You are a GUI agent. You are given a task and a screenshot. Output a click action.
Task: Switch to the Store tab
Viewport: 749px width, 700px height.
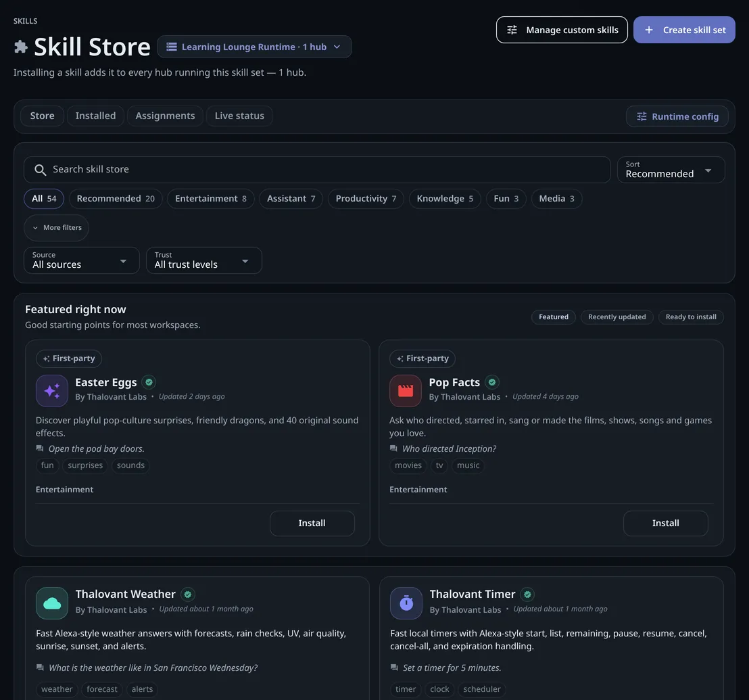[x=42, y=116]
